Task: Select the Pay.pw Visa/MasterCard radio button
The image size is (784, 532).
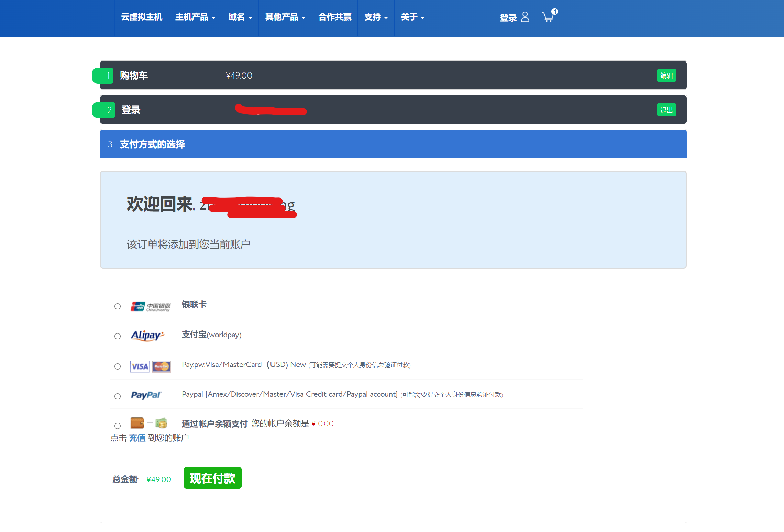Action: click(x=118, y=366)
